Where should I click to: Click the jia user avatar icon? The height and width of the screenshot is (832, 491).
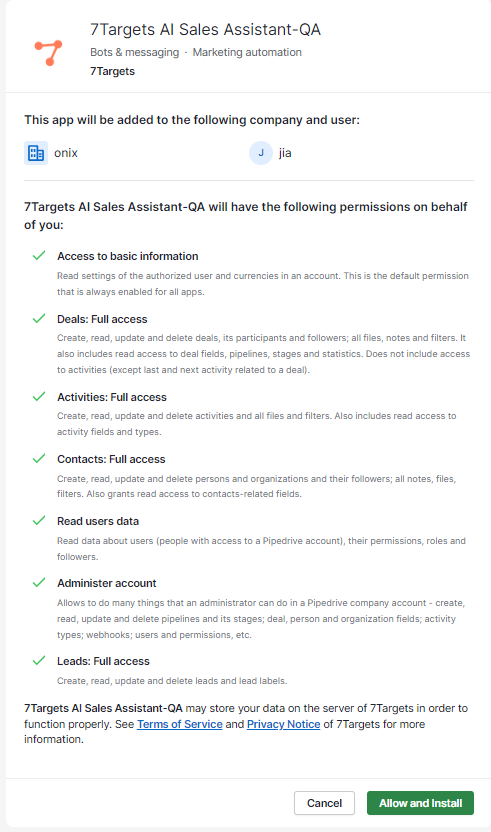click(261, 153)
